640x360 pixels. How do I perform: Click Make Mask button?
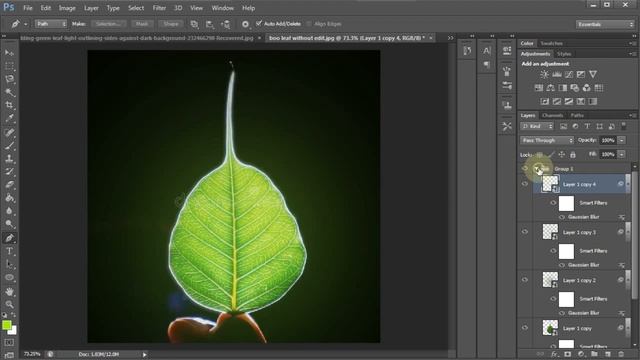tap(142, 24)
